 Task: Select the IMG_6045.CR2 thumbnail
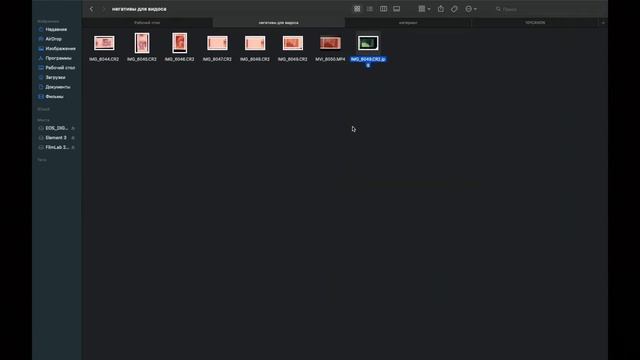pos(142,43)
